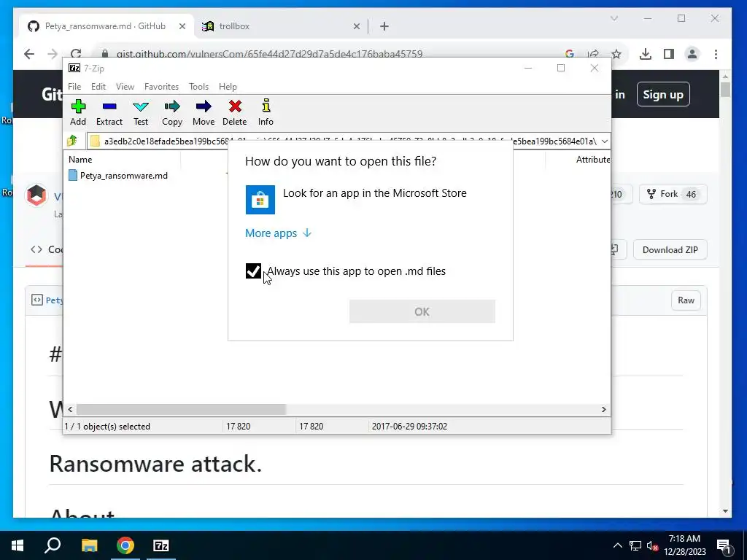Click Sign up on GitHub
Viewport: 747px width, 560px height.
point(663,94)
